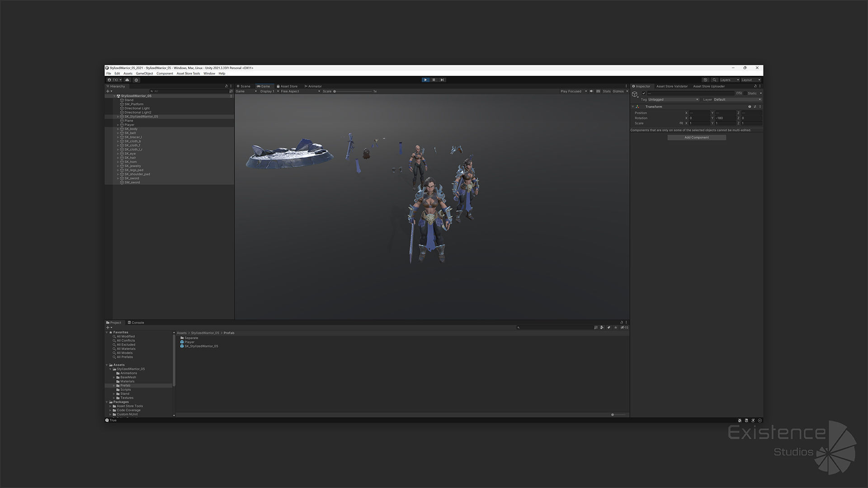Open the Undo History icon
868x488 pixels.
[705, 80]
